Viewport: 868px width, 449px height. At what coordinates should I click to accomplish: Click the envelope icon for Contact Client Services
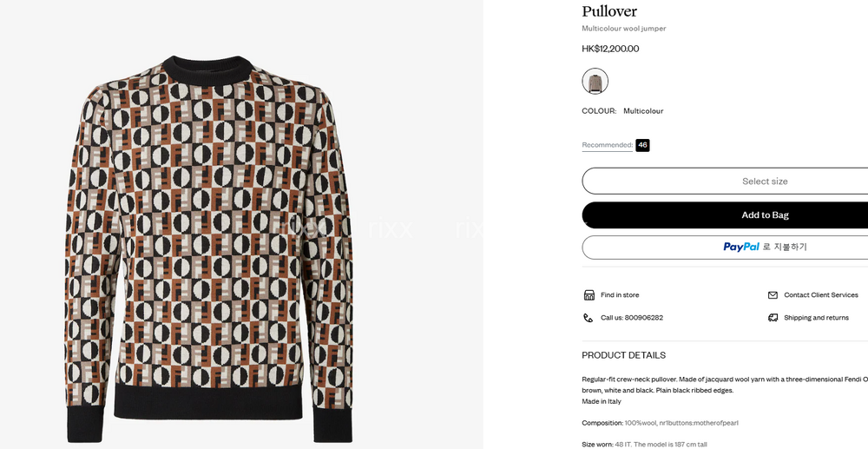[773, 295]
